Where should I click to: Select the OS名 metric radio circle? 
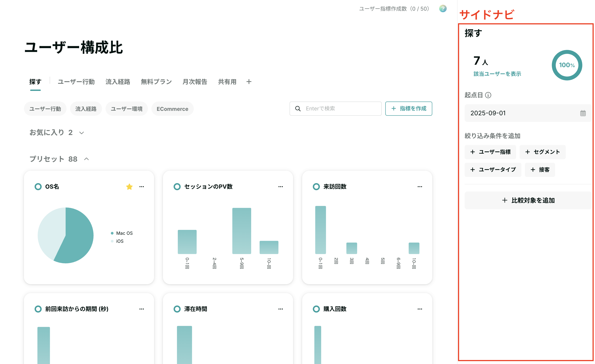click(38, 186)
